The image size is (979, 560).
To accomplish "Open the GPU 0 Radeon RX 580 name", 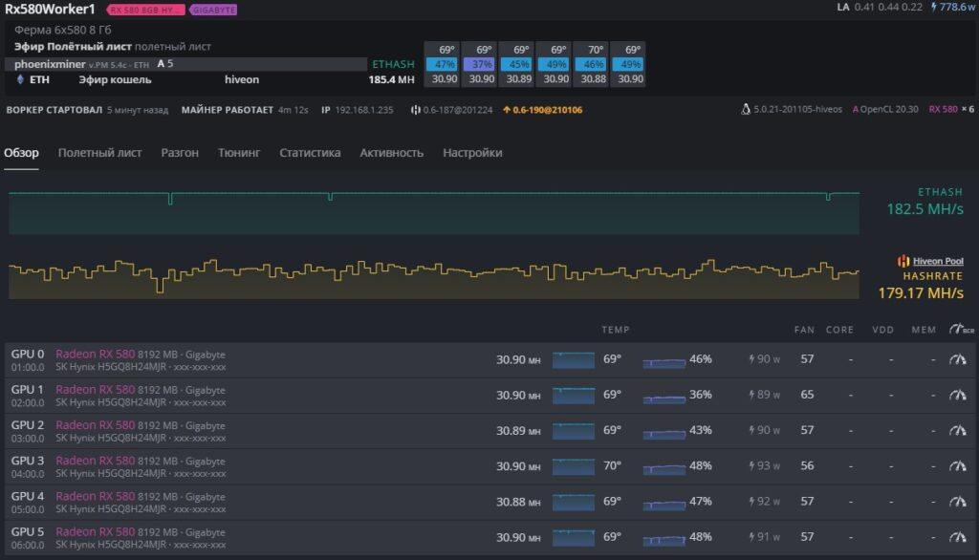I will coord(95,354).
